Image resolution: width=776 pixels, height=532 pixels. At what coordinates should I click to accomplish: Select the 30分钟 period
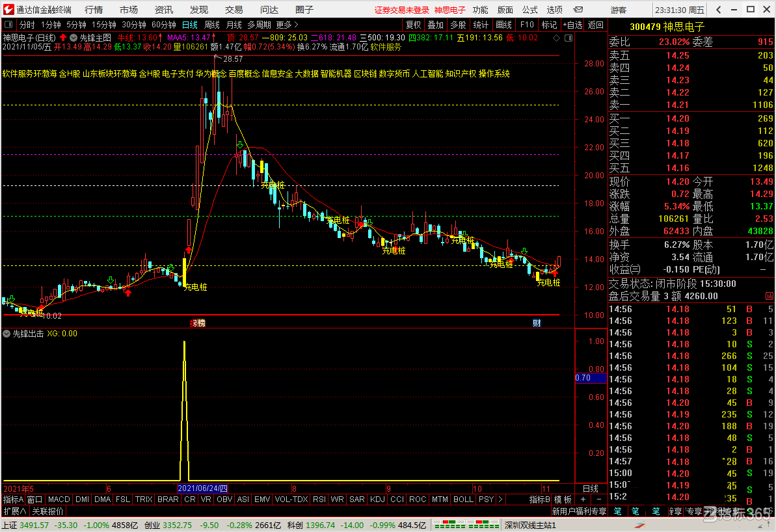click(133, 25)
